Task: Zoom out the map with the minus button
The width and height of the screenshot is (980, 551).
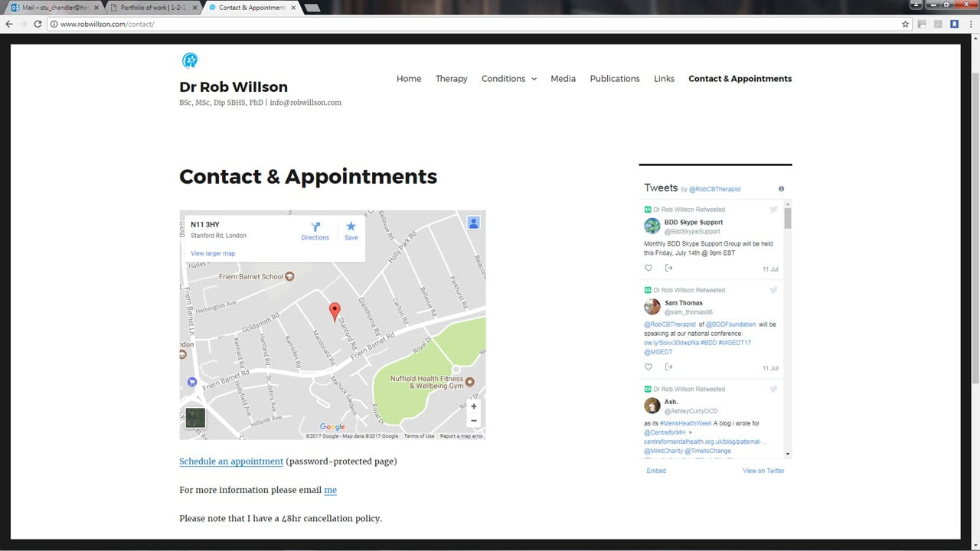Action: tap(474, 421)
